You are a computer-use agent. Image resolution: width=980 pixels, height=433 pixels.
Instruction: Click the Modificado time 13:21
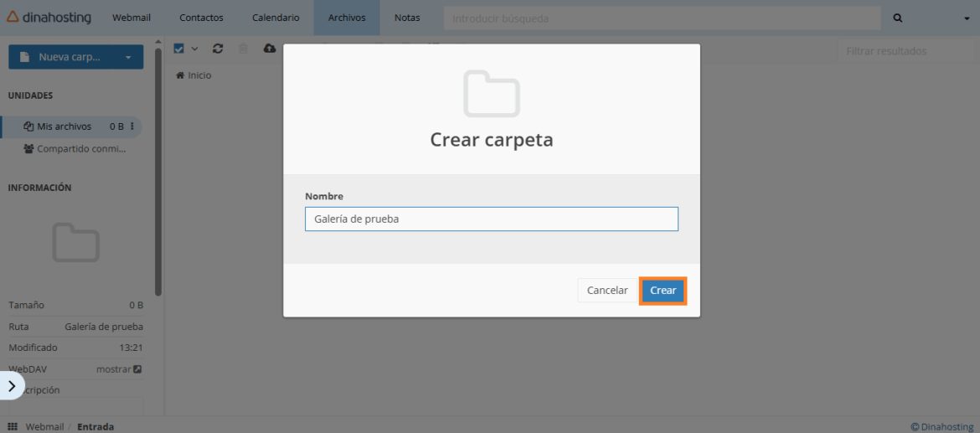(x=132, y=348)
